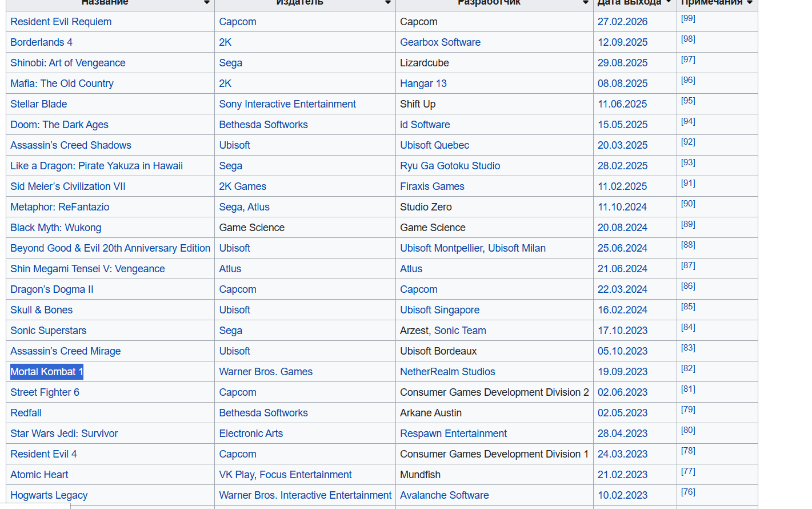Click the Gearbox Software developer link
Screen dimensions: 812x509
point(440,42)
